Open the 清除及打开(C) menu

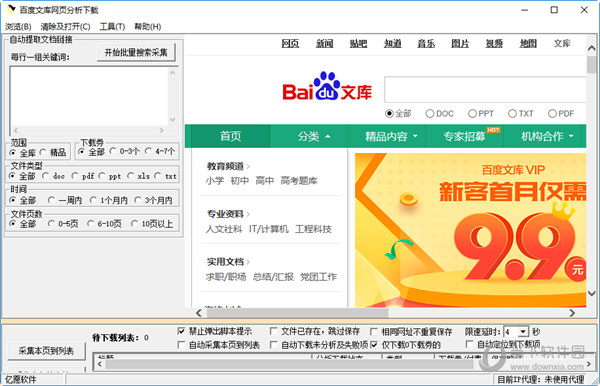[x=65, y=26]
